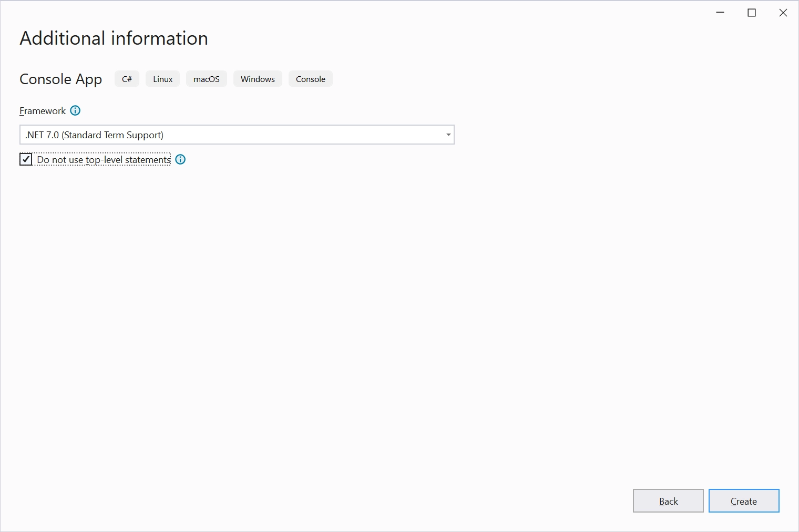Screen dimensions: 799x532
Task: Click the 'Console App' template title
Action: 61,79
